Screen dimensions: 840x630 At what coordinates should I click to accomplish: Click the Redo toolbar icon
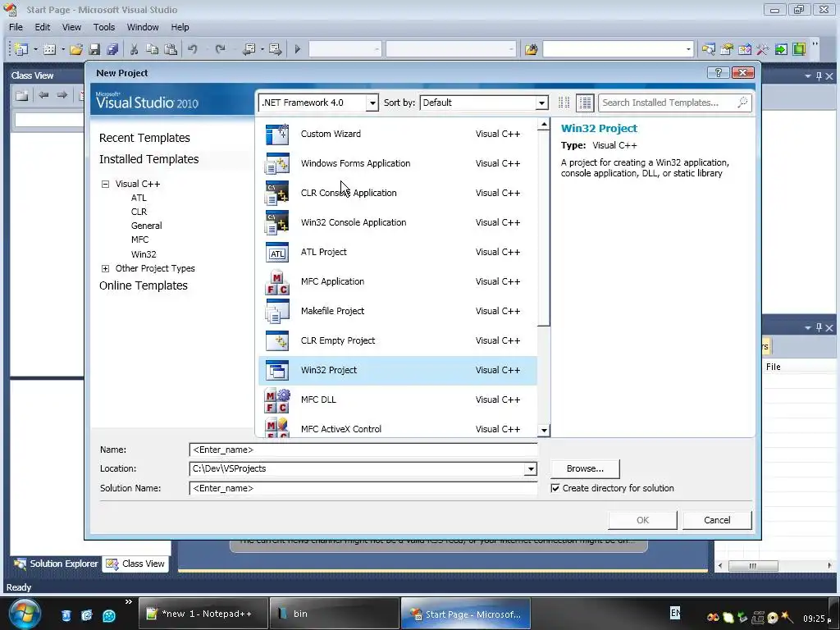[x=220, y=49]
